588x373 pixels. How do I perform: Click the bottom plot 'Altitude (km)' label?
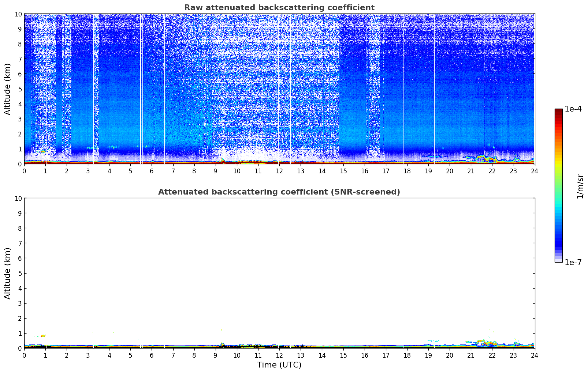[x=8, y=273]
